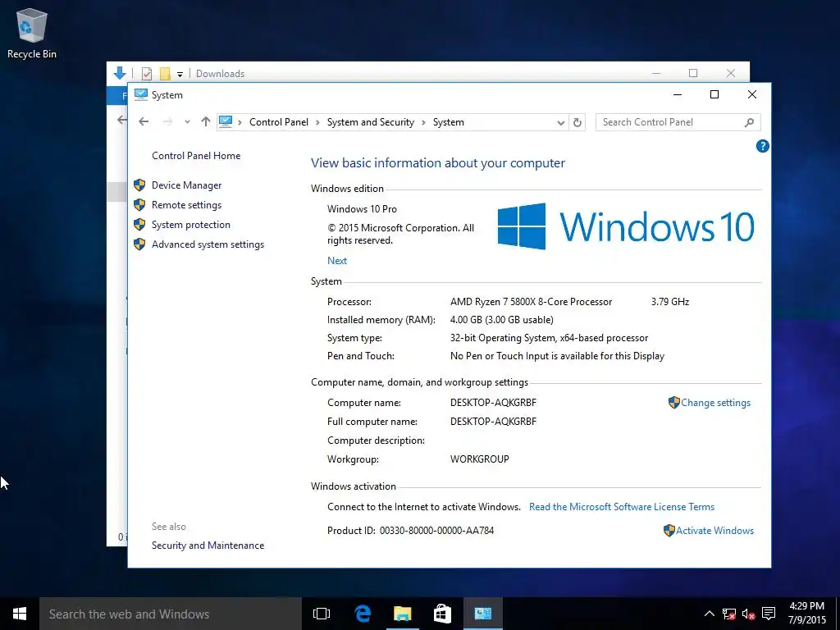The width and height of the screenshot is (840, 630).
Task: Click the Search the web and Windows box
Action: click(171, 614)
